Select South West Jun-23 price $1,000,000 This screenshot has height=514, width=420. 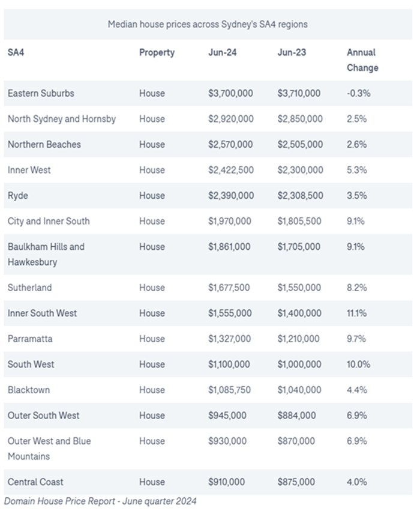(299, 364)
